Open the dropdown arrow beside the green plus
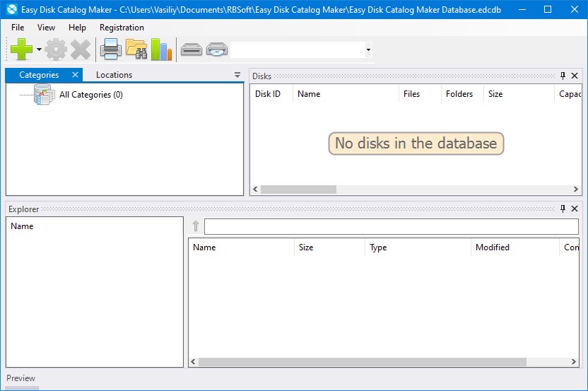Image resolution: width=588 pixels, height=391 pixels. coord(39,50)
